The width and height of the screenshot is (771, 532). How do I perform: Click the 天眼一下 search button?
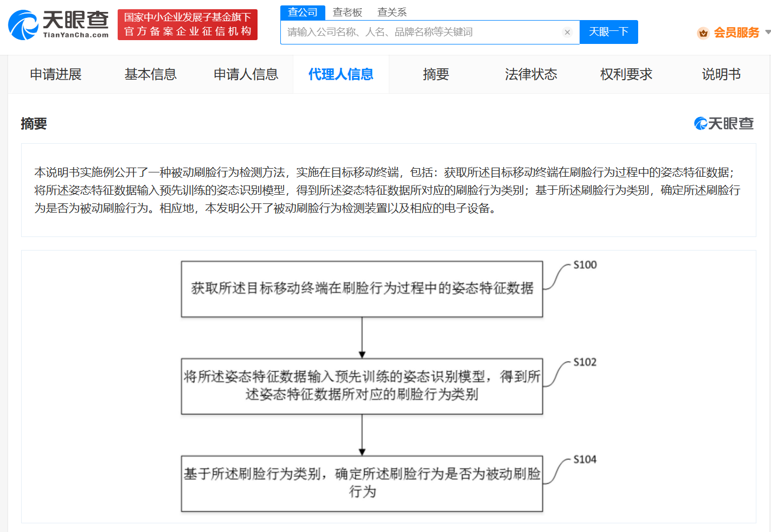(609, 32)
